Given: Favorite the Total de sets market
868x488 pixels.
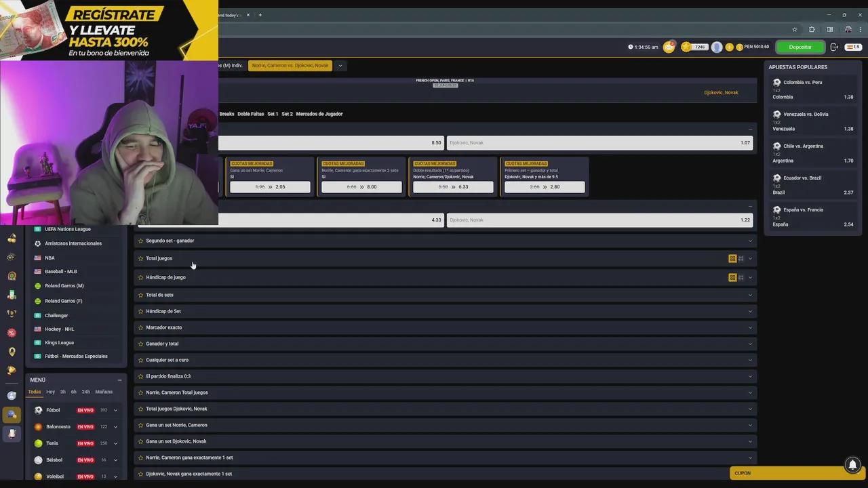Looking at the screenshot, I should pyautogui.click(x=140, y=295).
